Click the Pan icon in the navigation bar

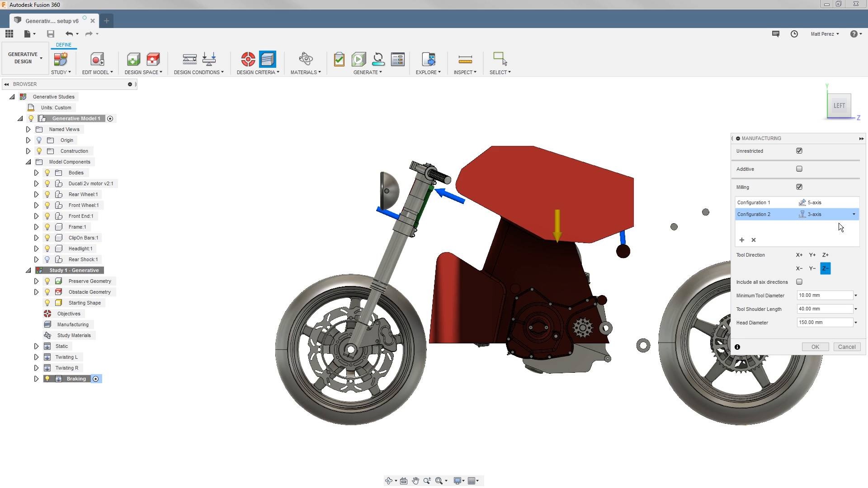click(415, 480)
